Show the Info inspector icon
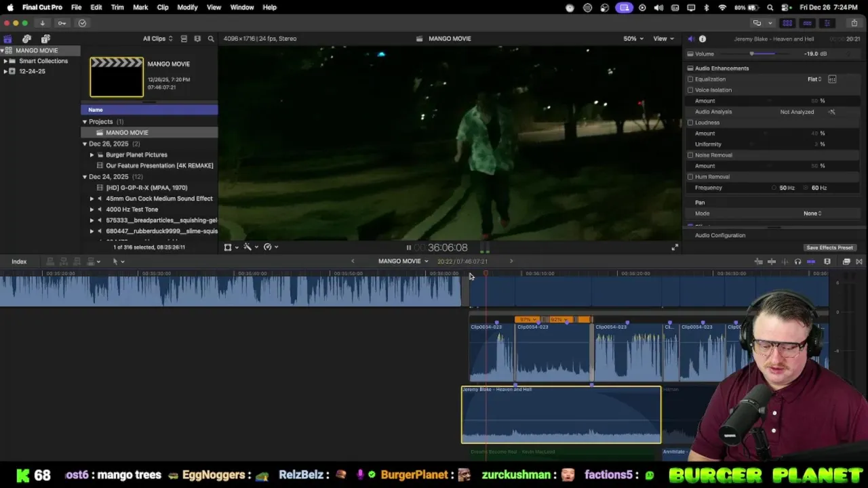Viewport: 868px width, 488px height. click(703, 39)
